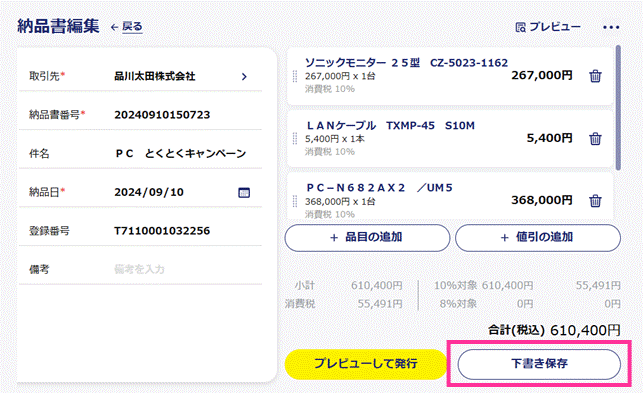Click the プレビューして発行 button

point(365,364)
